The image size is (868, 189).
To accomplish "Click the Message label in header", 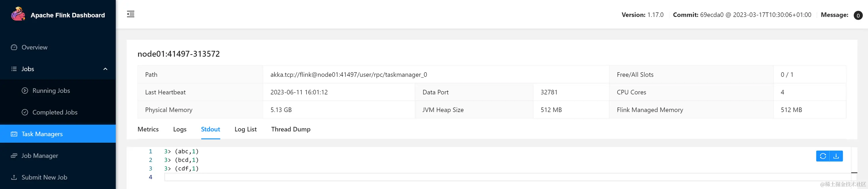I will coord(834,15).
